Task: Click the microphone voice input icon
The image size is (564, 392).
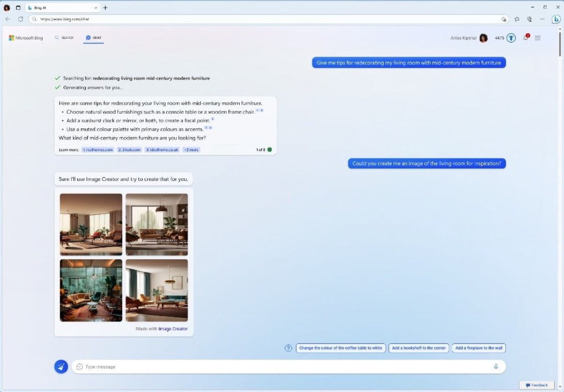Action: coord(496,367)
